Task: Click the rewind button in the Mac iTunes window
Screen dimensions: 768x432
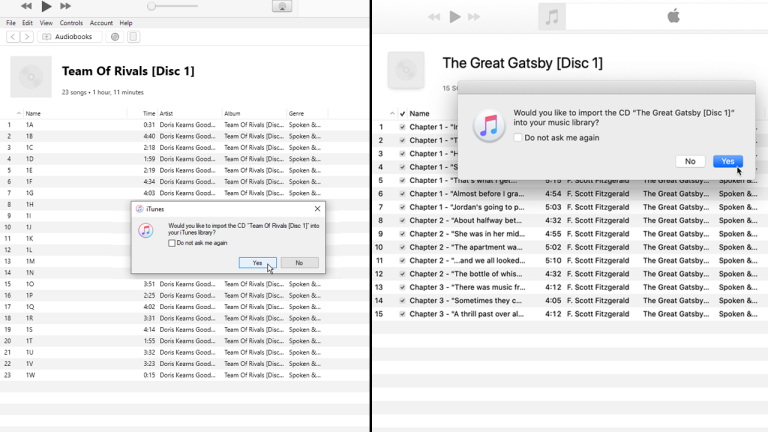Action: pyautogui.click(x=434, y=17)
